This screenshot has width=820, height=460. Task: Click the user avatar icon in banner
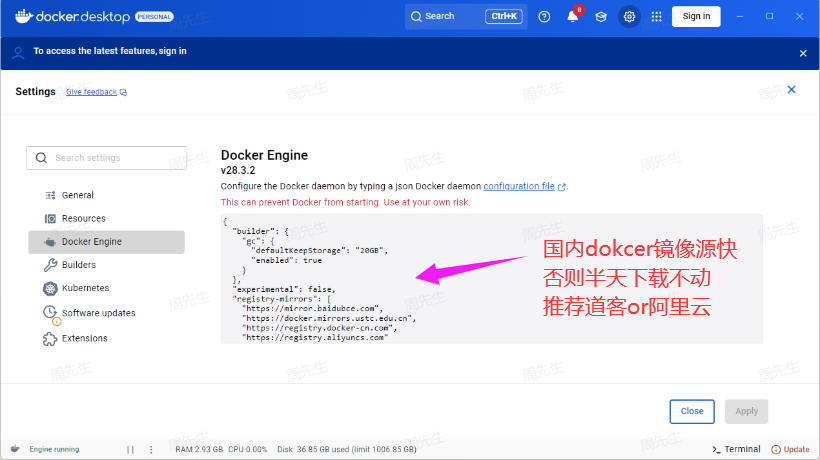pyautogui.click(x=18, y=52)
